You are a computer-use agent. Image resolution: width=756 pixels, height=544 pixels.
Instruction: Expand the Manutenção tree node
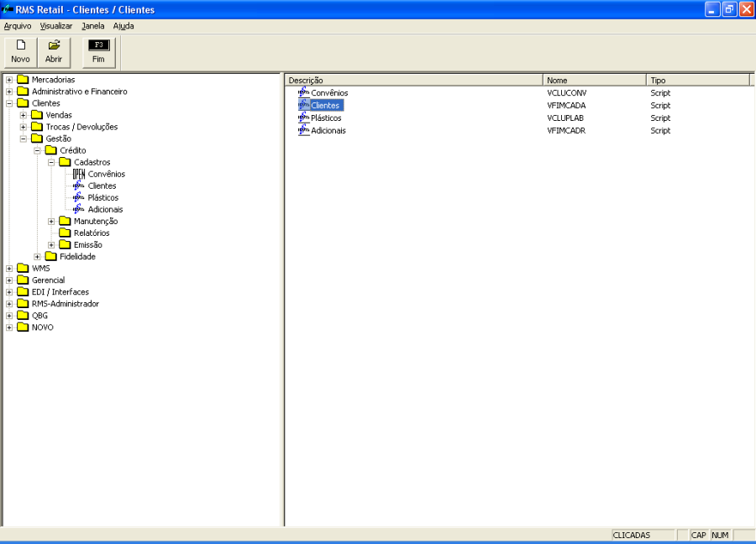[51, 222]
